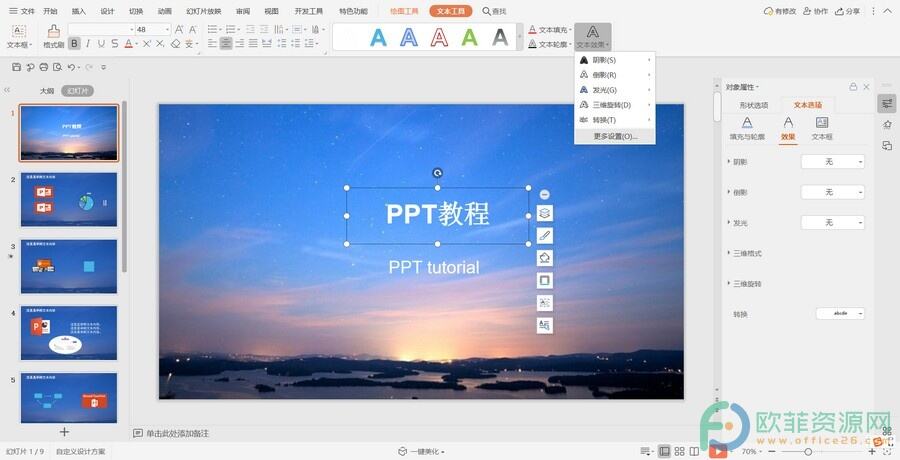Click the increase font size icon
The image size is (900, 460).
179,29
